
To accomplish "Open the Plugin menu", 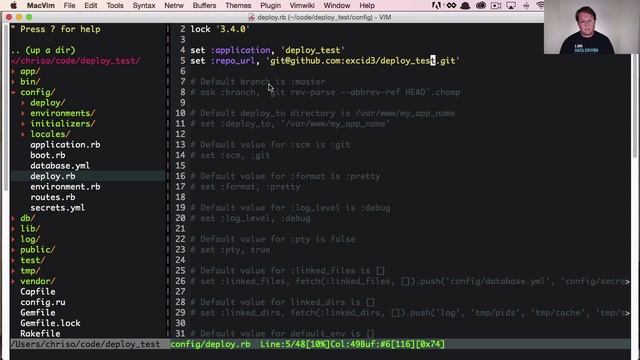I will point(270,5).
